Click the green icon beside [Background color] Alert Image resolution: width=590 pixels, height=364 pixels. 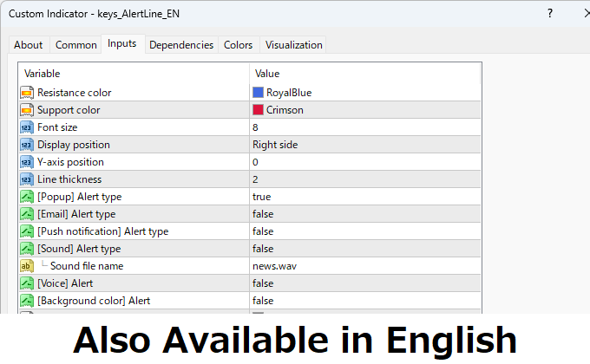[27, 301]
